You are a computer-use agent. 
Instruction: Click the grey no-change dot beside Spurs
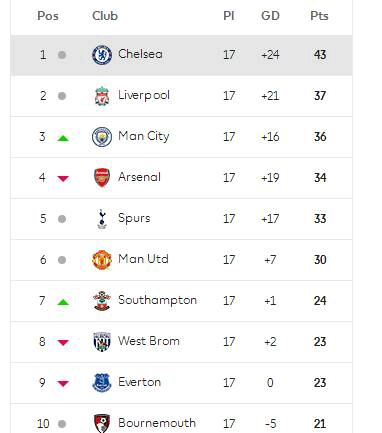pos(62,219)
